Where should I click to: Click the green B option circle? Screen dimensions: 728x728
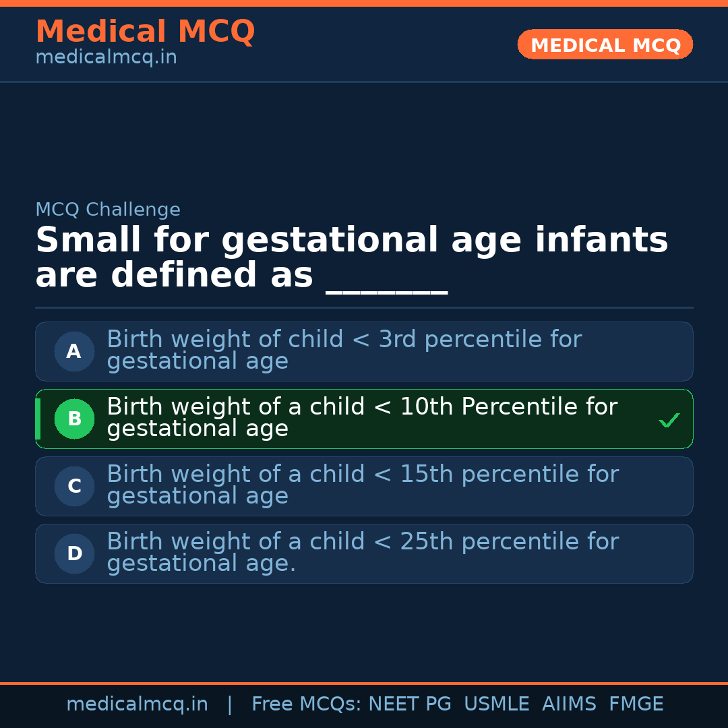coord(74,419)
